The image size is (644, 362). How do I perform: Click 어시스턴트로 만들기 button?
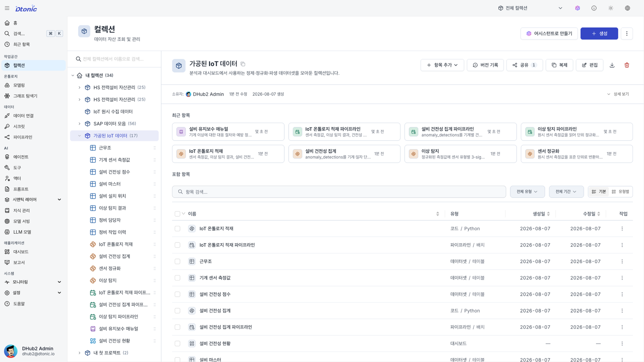click(x=549, y=33)
